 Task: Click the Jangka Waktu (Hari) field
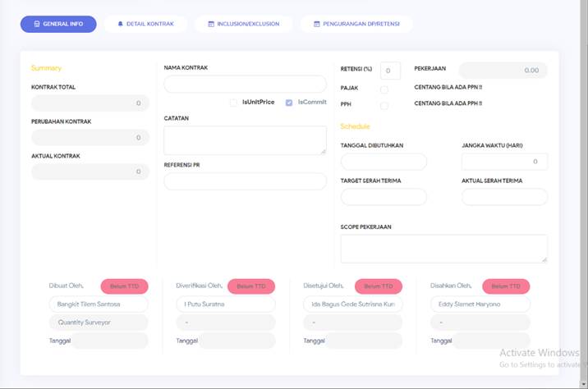click(504, 162)
